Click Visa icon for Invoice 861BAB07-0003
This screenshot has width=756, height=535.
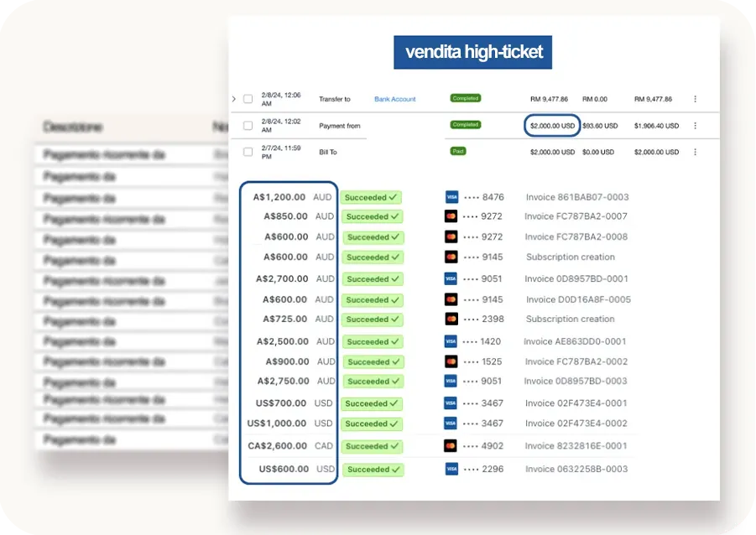tap(451, 197)
